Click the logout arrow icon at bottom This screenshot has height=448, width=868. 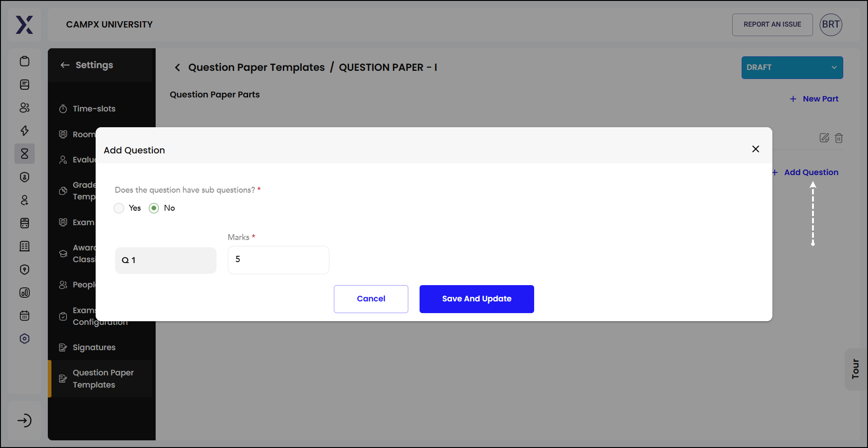[24, 420]
